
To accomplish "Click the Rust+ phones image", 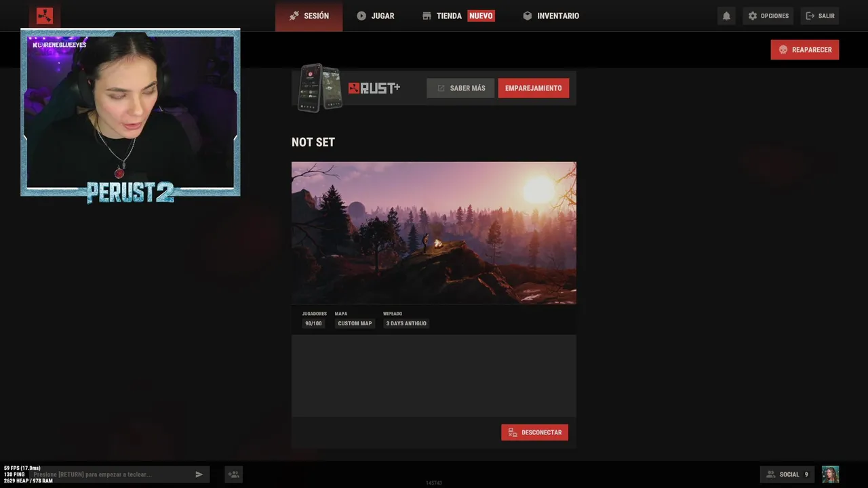I will click(320, 88).
